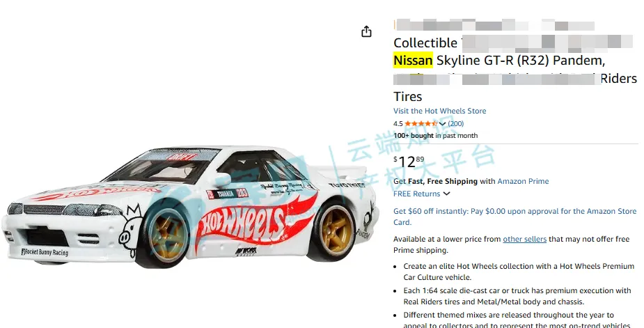Viewport: 644px width, 328px height.
Task: Open the other sellers link
Action: click(524, 239)
